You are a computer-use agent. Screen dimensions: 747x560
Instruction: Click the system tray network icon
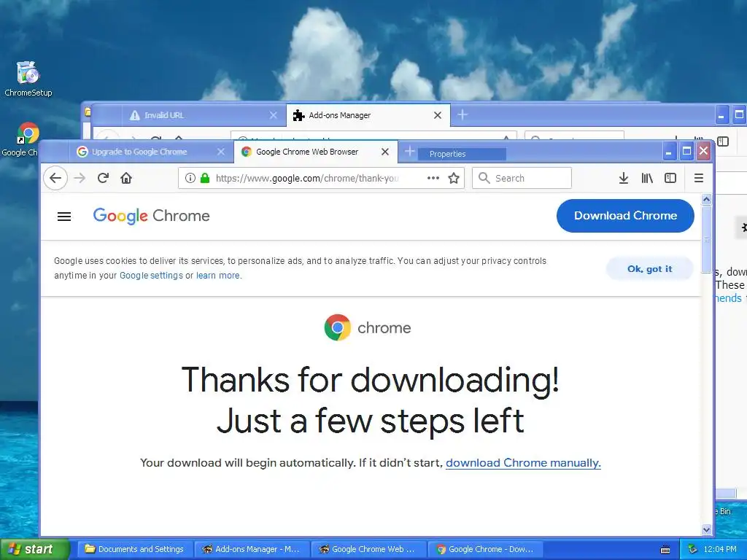692,549
